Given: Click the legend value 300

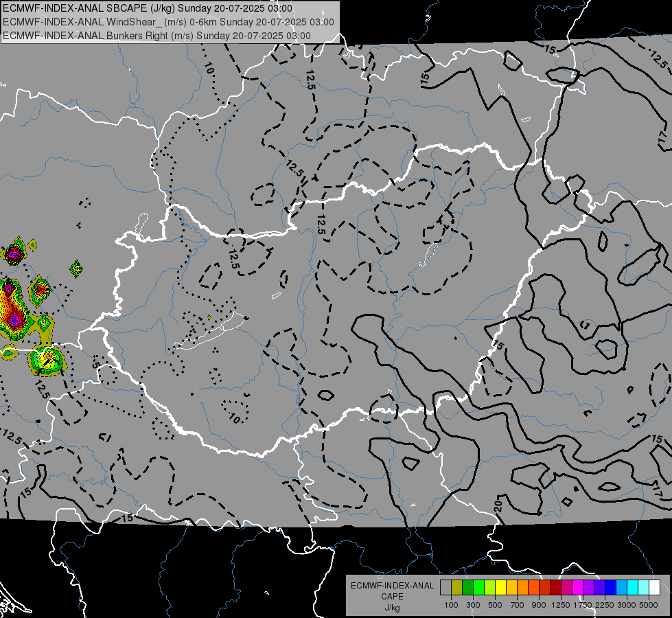Looking at the screenshot, I should coord(473,605).
